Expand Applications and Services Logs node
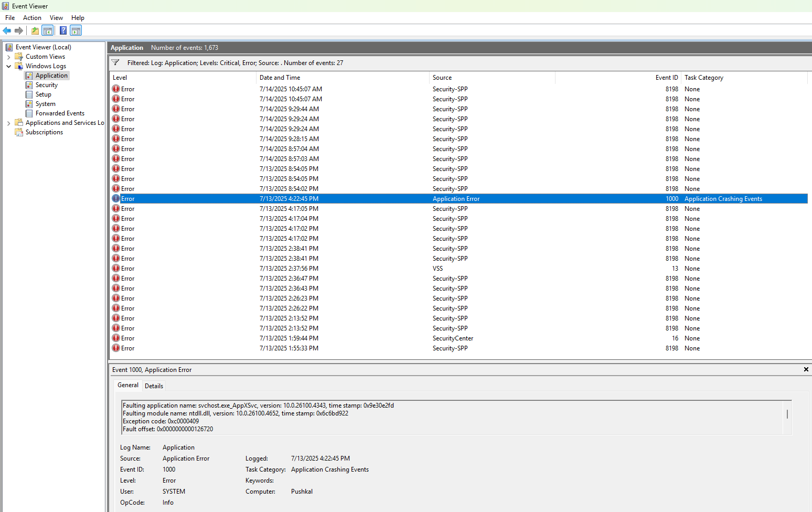The image size is (812, 512). tap(8, 123)
